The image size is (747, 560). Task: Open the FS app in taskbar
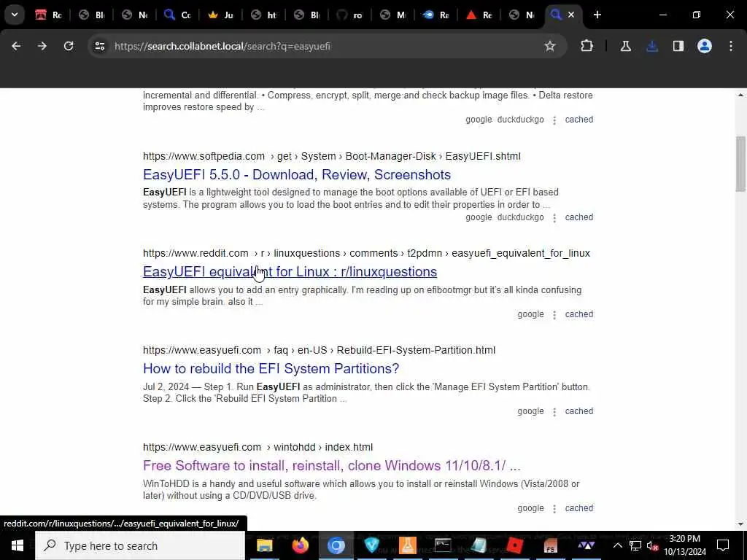(550, 545)
